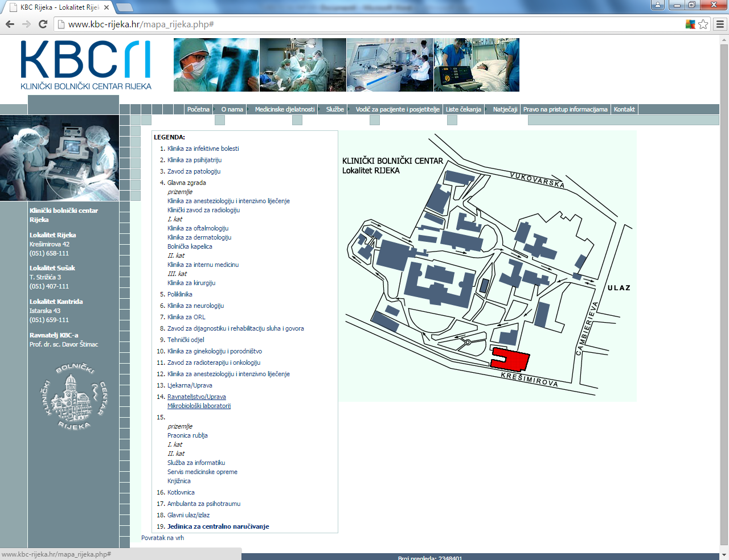Open the Kontakt menu item
The height and width of the screenshot is (560, 729).
[624, 109]
